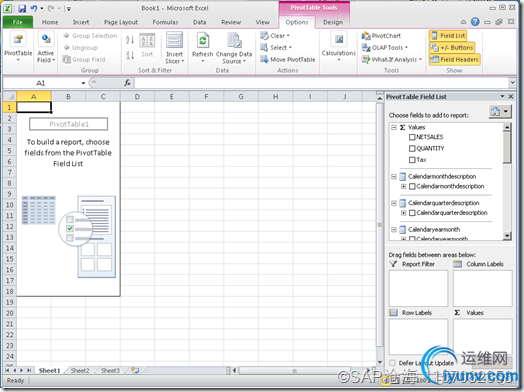Switch to the Home tab
The image size is (524, 392).
click(50, 22)
